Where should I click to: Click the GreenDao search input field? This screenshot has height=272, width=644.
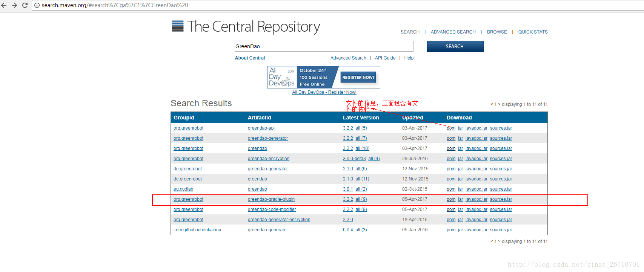point(324,46)
